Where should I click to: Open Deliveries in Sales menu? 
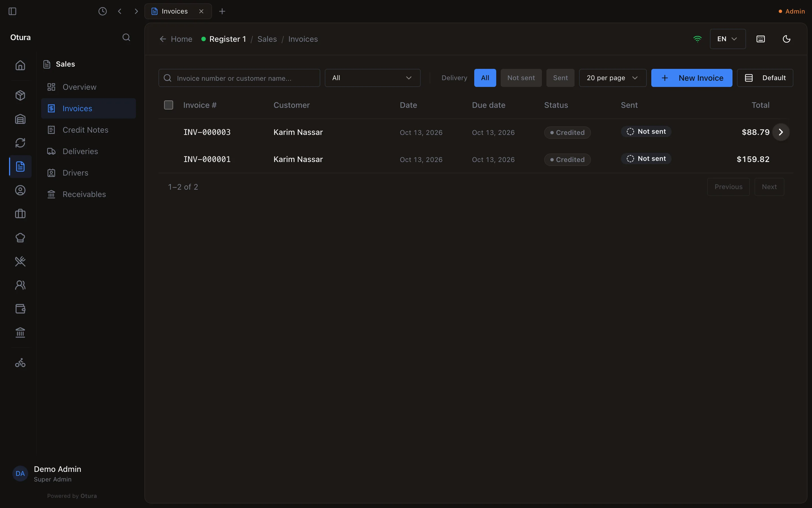[x=89, y=152]
